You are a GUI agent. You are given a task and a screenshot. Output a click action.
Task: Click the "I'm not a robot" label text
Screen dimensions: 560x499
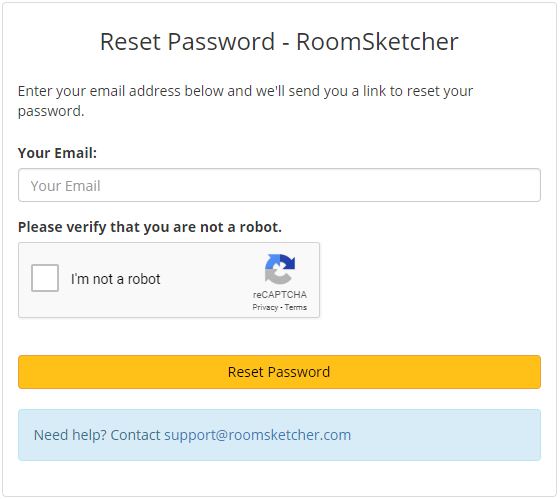[x=115, y=279]
